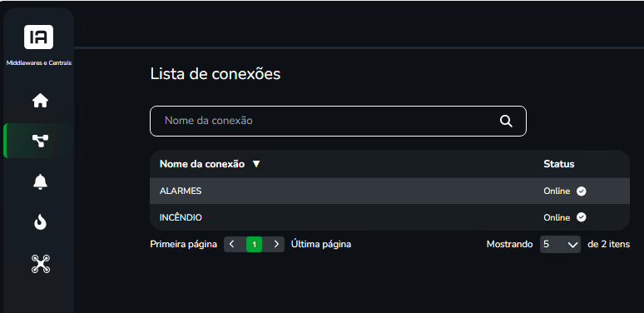
Task: Open the drone icon in sidebar
Action: coord(40,264)
